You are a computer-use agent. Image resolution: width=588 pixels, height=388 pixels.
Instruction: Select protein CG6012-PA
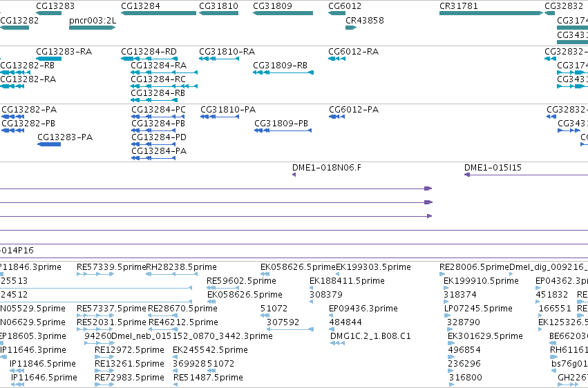coord(336,117)
